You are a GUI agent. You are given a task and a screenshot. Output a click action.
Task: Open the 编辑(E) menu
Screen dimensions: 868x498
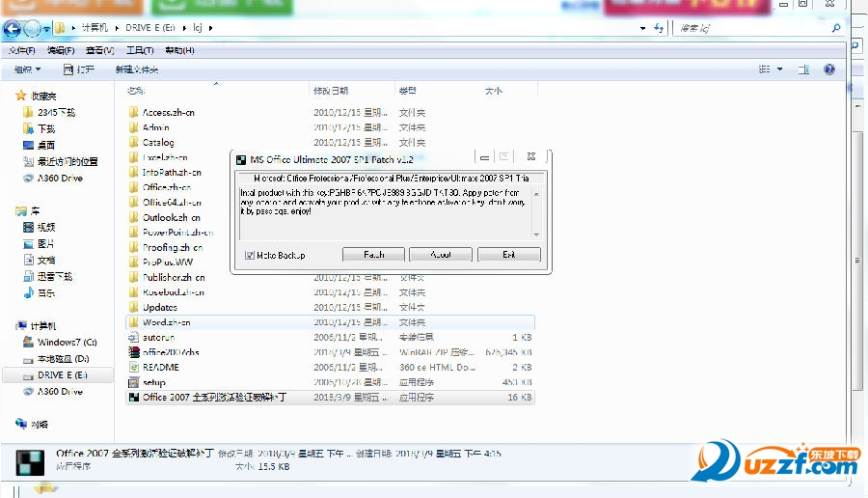tap(61, 50)
